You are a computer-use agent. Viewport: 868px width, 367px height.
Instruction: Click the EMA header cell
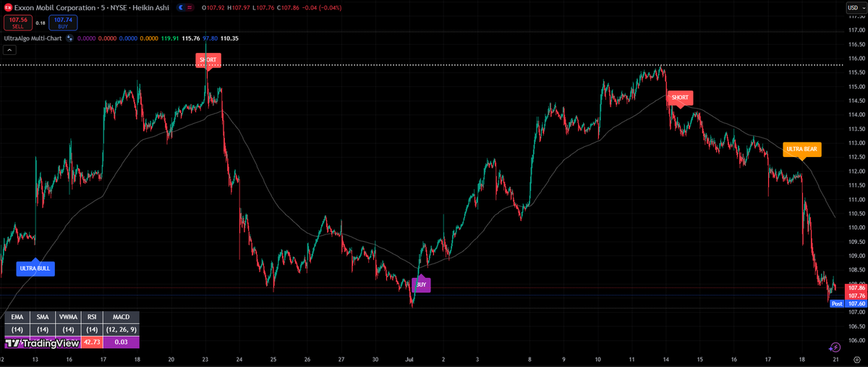pyautogui.click(x=17, y=317)
